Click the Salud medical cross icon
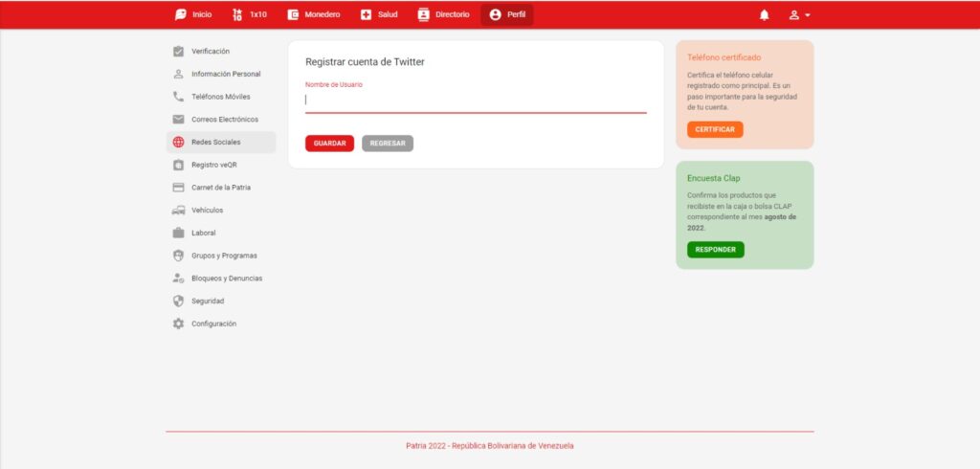The height and width of the screenshot is (469, 980). click(x=367, y=15)
